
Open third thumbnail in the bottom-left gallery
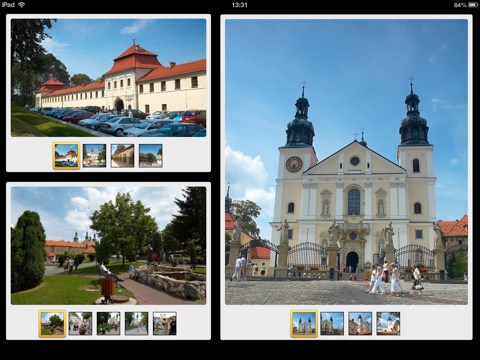click(x=108, y=324)
